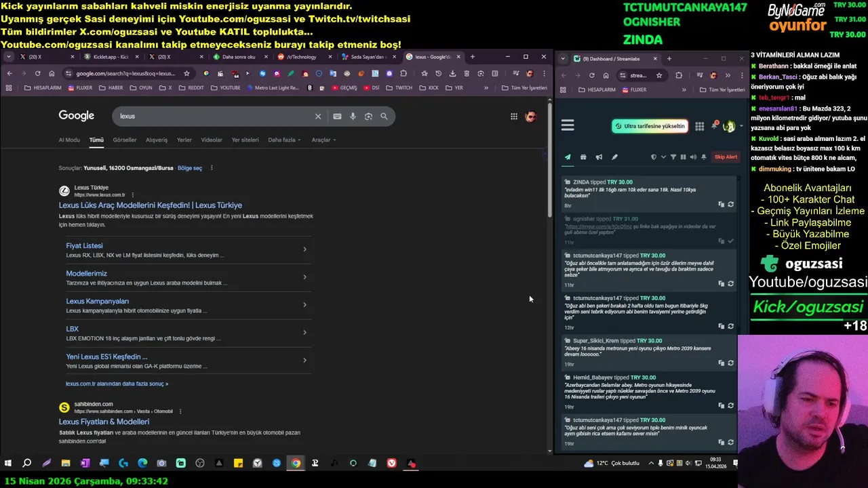
Task: Open Lexus Lüks Araç Modellerini Keşfedin result
Action: tap(151, 205)
